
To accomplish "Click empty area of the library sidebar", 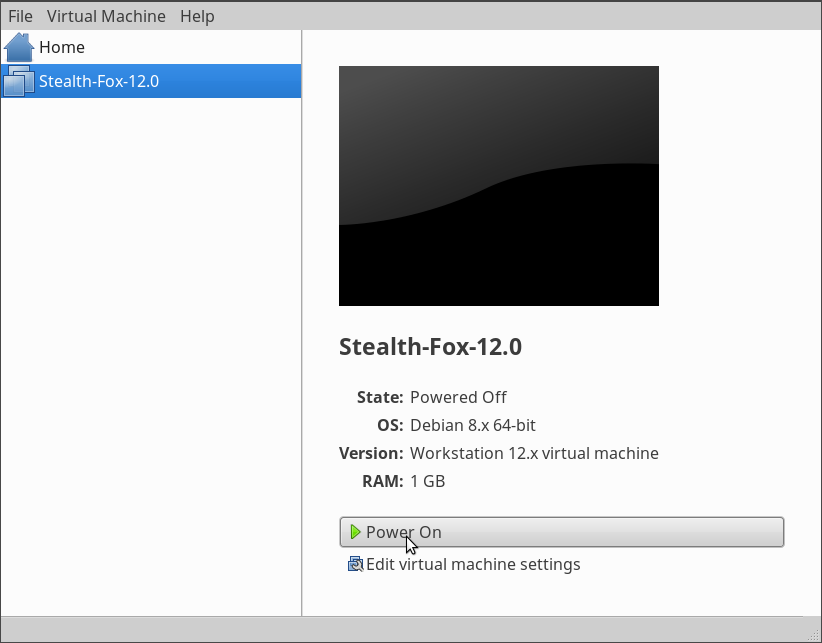I will click(151, 356).
